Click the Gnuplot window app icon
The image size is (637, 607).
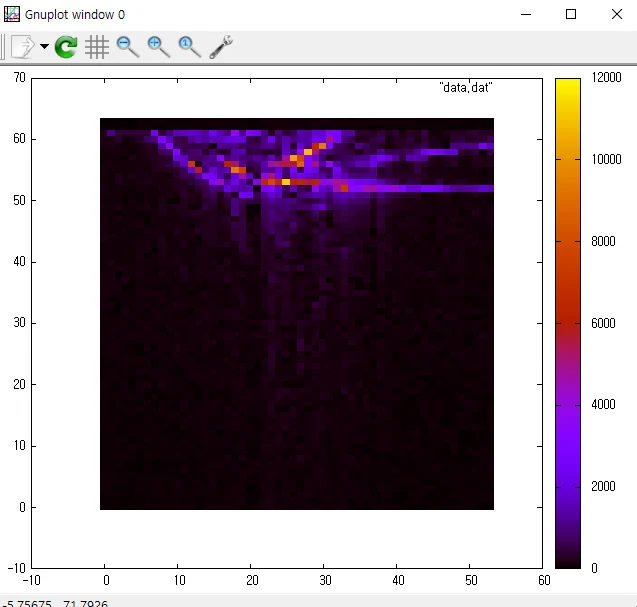pyautogui.click(x=11, y=14)
